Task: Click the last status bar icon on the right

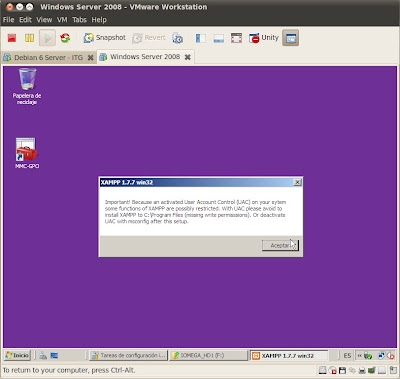Action: (x=392, y=370)
